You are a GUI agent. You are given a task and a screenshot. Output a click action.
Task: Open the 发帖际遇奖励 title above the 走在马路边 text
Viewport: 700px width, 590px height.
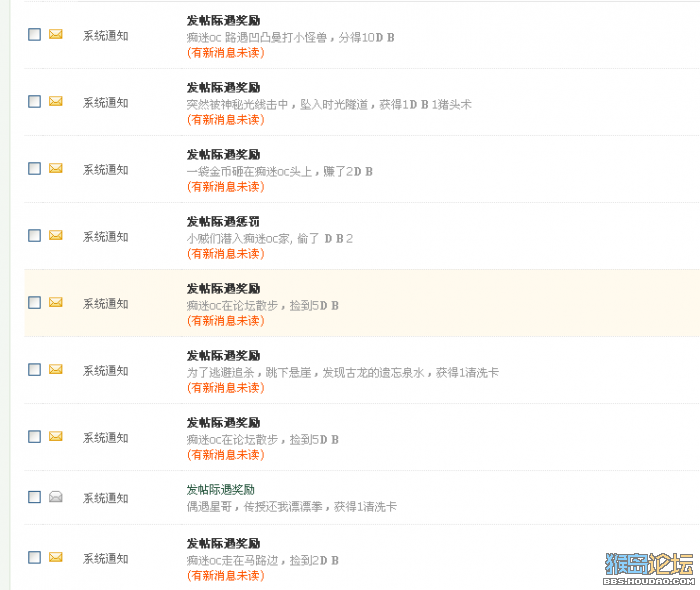223,543
